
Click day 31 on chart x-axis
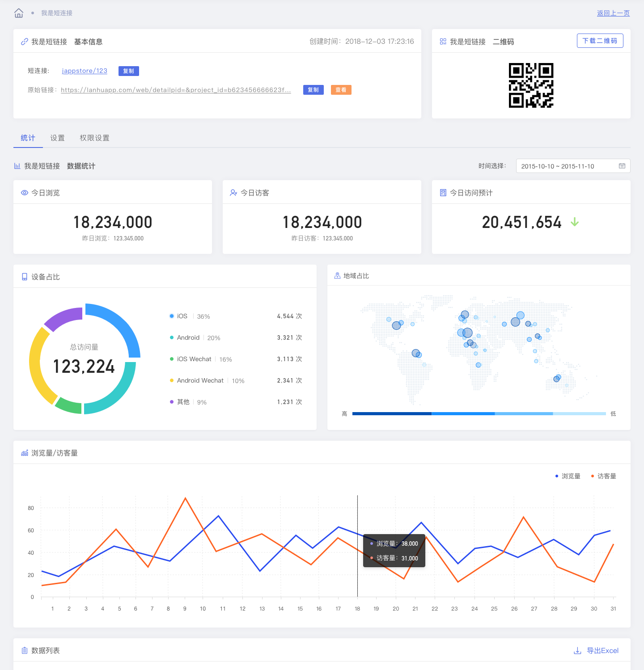pyautogui.click(x=613, y=608)
